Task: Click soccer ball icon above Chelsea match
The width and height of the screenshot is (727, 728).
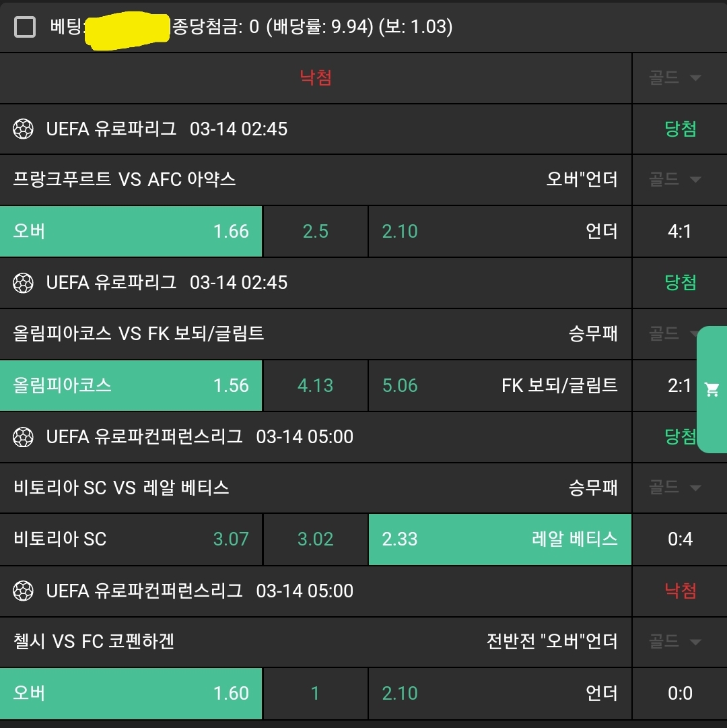Action: pos(24,591)
